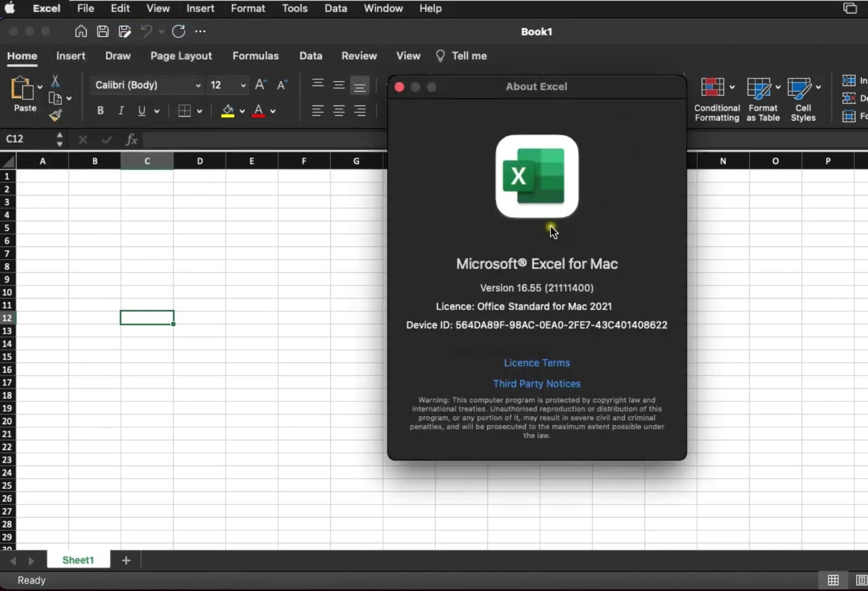Open the undo history arrow

coord(162,32)
